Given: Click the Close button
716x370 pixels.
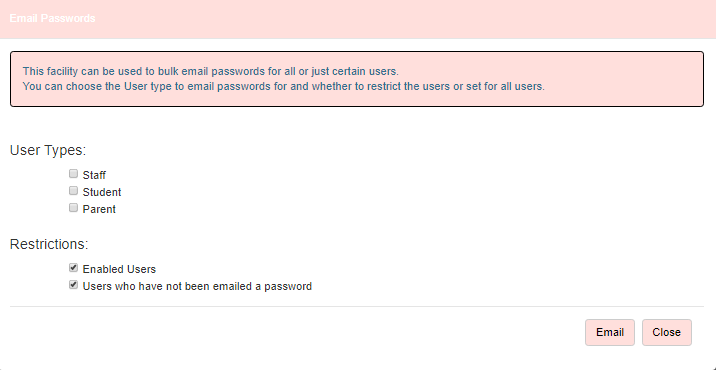Looking at the screenshot, I should (x=667, y=332).
